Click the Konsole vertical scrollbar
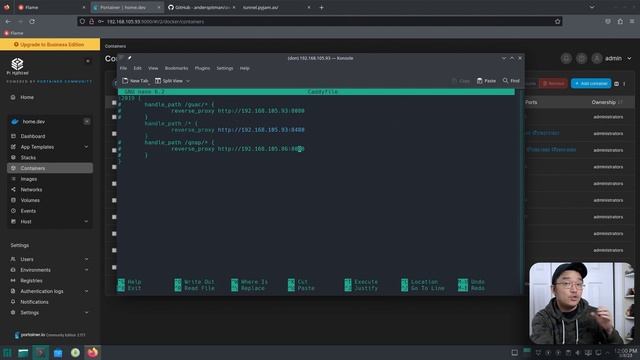The height and width of the screenshot is (360, 640). pyautogui.click(x=521, y=191)
